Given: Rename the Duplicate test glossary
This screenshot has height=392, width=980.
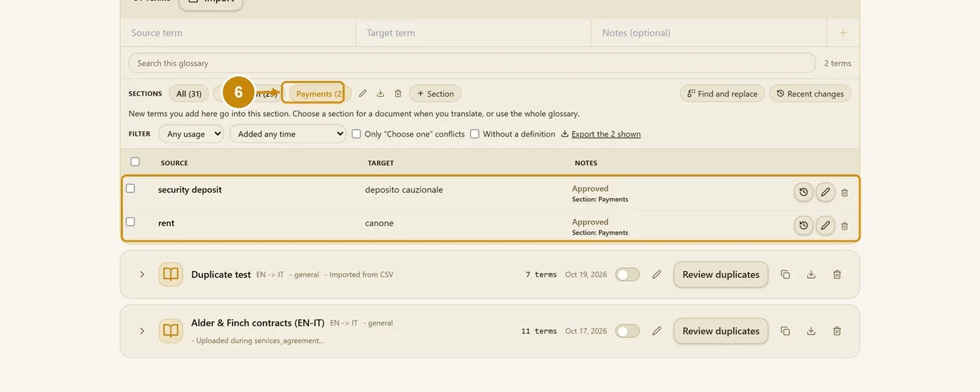Looking at the screenshot, I should 657,274.
